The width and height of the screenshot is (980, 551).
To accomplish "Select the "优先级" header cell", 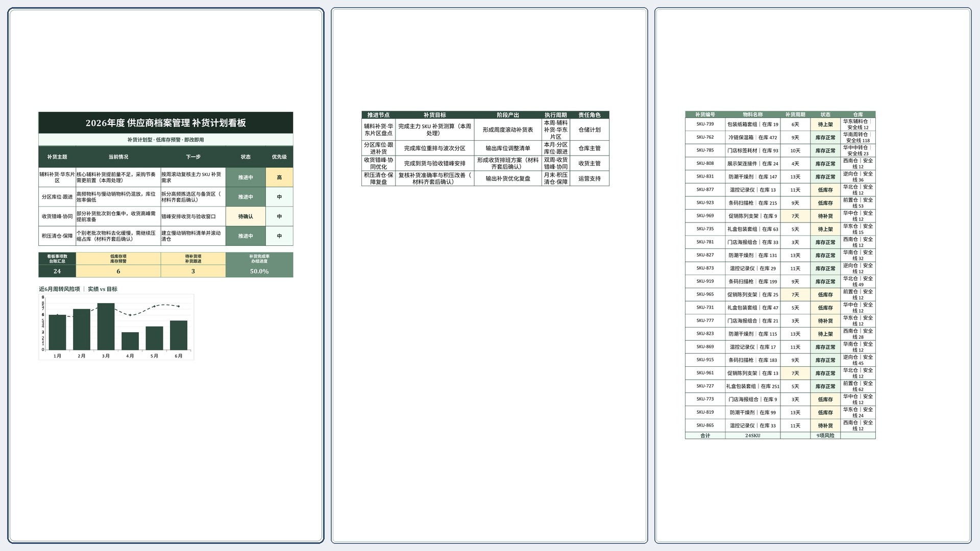I will point(279,157).
